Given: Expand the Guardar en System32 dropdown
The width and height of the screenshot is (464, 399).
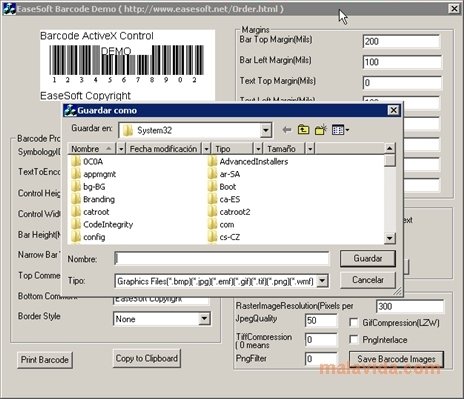Looking at the screenshot, I should click(x=266, y=130).
